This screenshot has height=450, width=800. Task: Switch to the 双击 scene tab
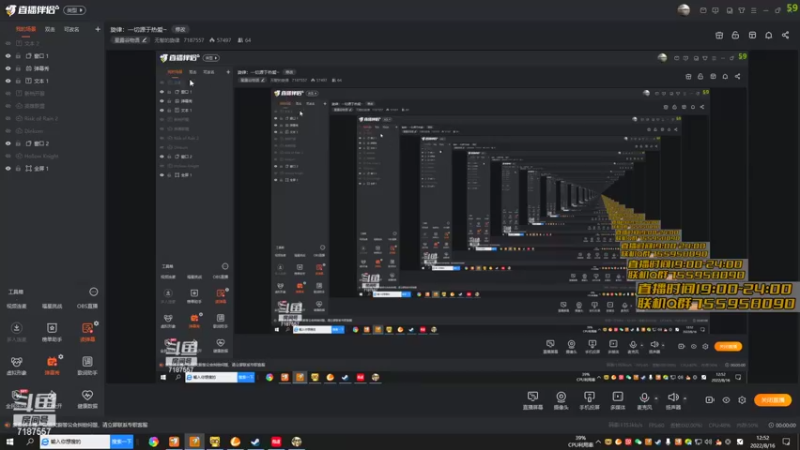[x=49, y=30]
